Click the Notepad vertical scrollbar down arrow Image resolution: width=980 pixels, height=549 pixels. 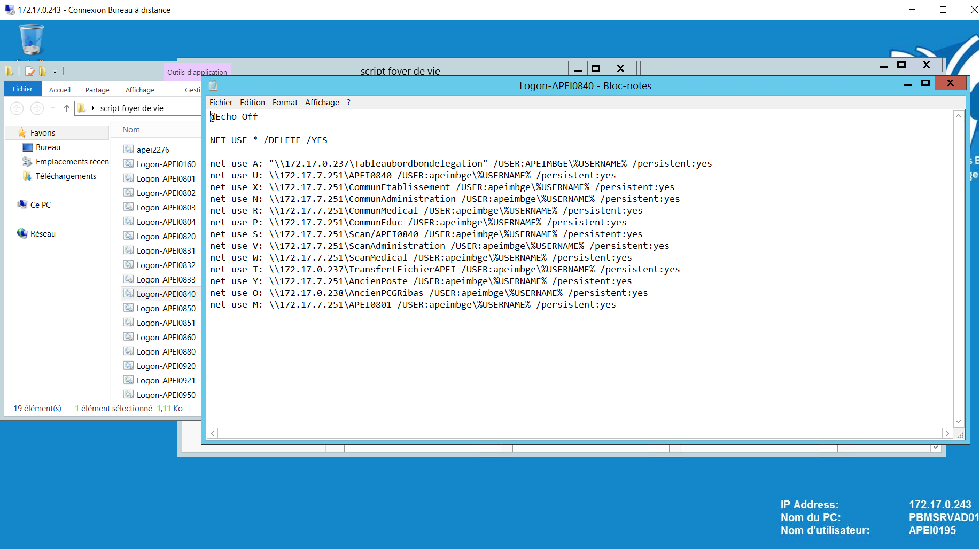pyautogui.click(x=959, y=422)
